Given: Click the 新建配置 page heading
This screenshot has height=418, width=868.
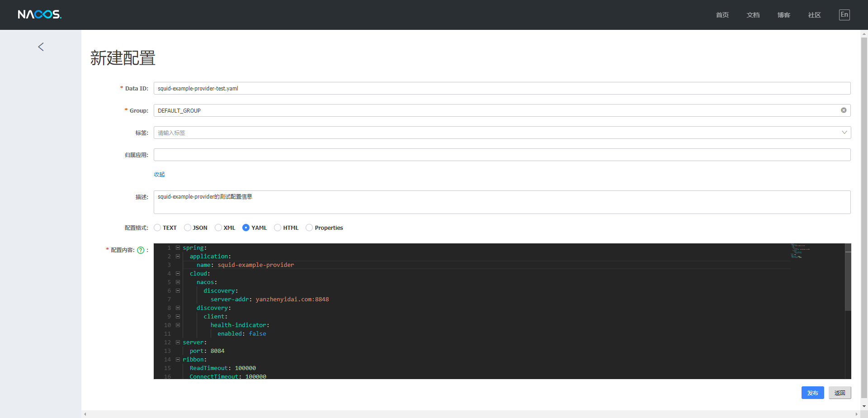Looking at the screenshot, I should click(123, 58).
